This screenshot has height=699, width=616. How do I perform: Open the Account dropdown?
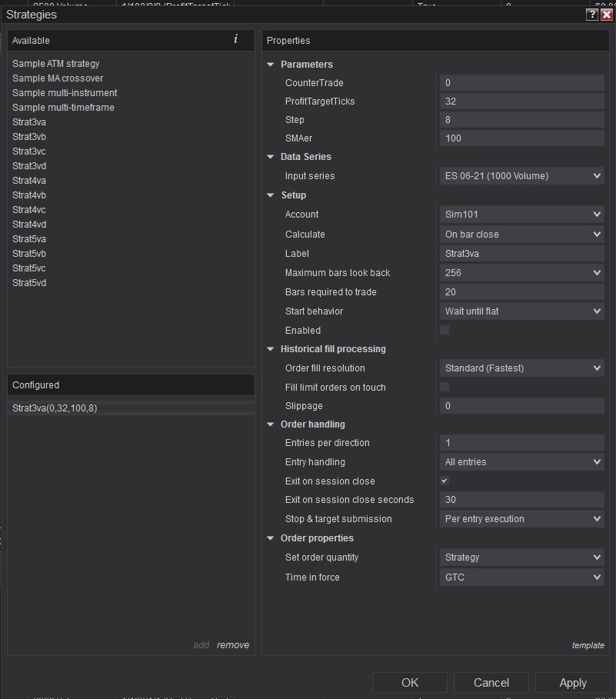tap(521, 215)
